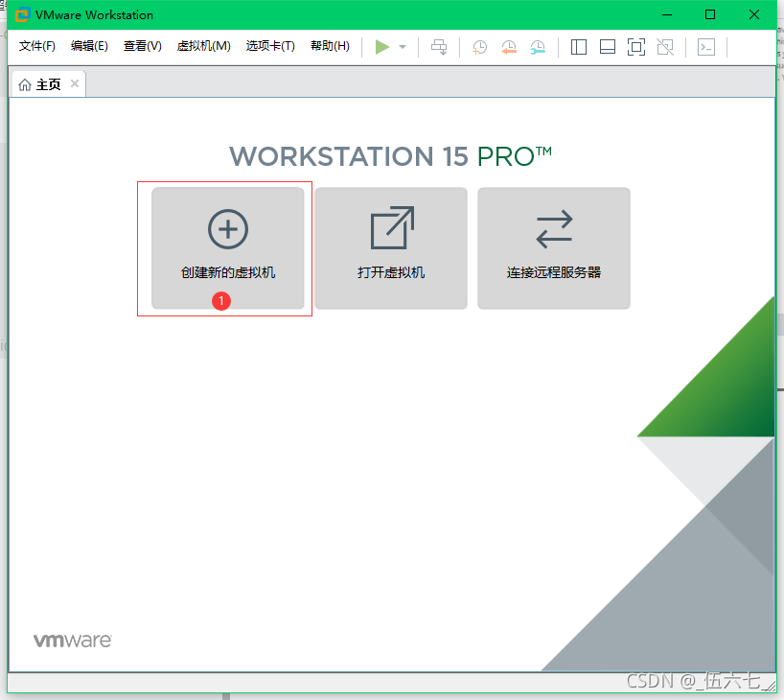
Task: Take a snapshot with the clock plus icon
Action: [479, 47]
